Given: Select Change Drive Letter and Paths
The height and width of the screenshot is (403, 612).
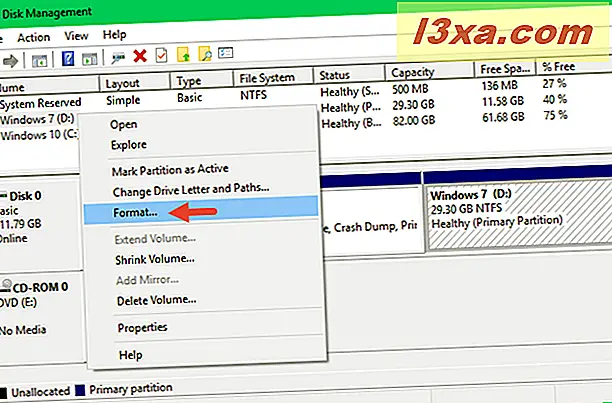Looking at the screenshot, I should [x=191, y=190].
